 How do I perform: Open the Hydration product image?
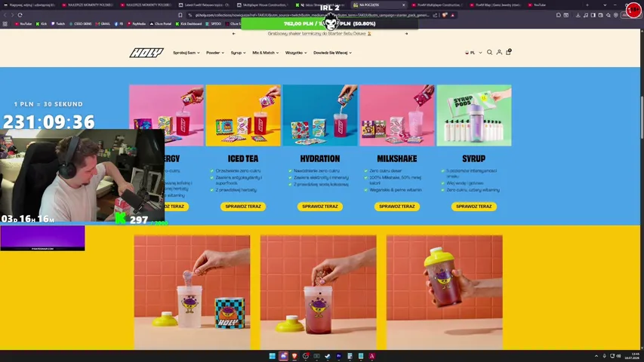tap(320, 115)
